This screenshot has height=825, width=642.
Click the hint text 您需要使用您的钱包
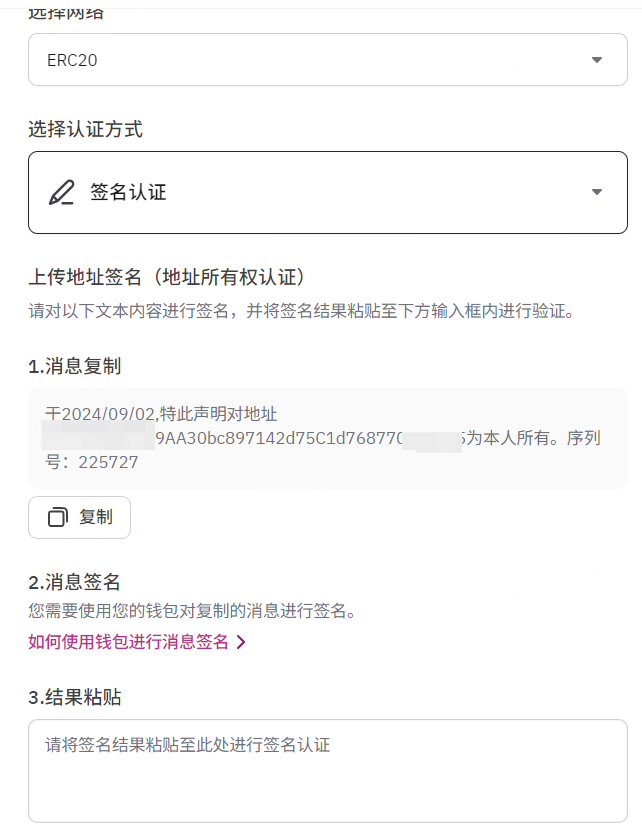(192, 610)
